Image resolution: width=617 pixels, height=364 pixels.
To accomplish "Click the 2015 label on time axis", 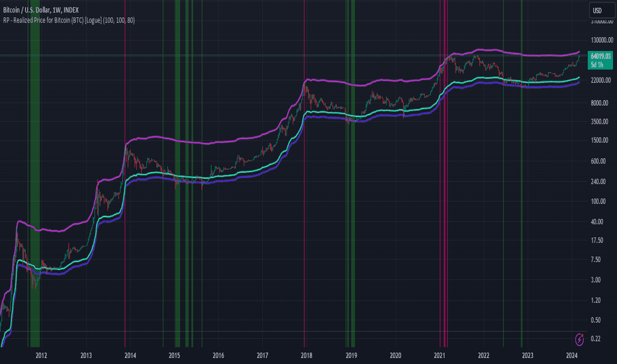I will click(x=174, y=356).
